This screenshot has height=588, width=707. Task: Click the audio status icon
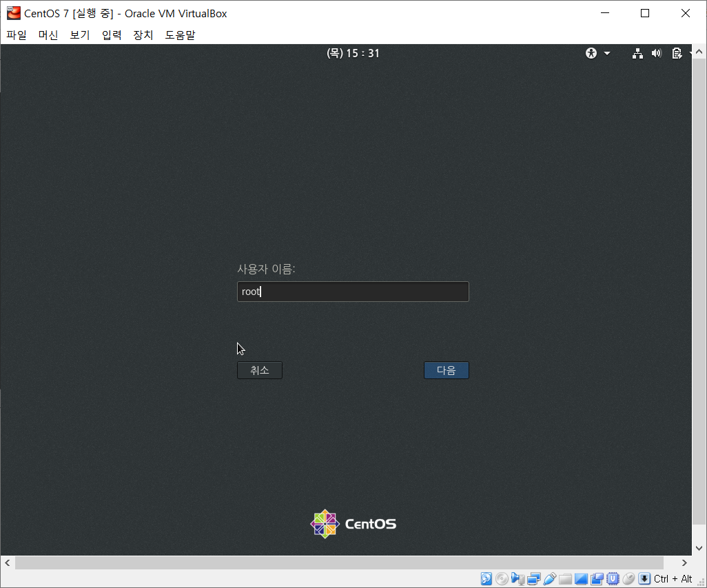point(518,578)
